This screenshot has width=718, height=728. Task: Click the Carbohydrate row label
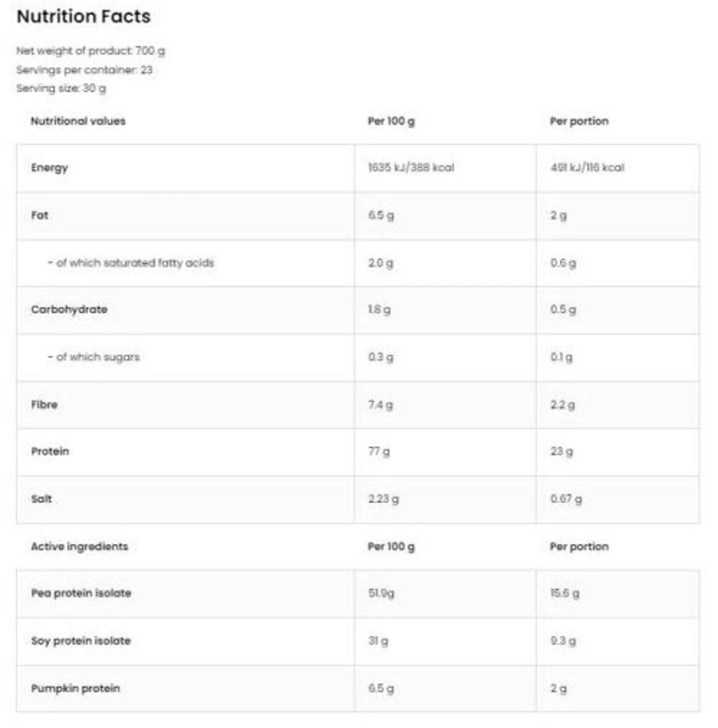tap(69, 309)
